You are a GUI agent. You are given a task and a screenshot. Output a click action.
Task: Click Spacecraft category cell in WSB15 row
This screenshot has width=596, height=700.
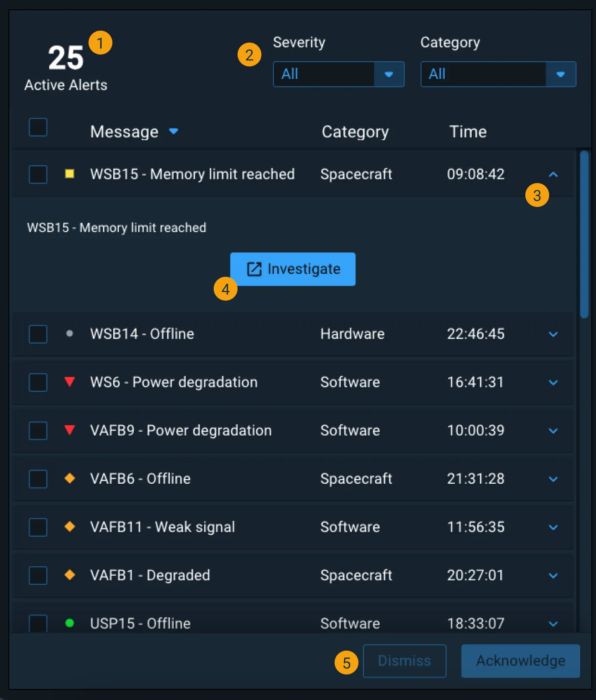(356, 174)
